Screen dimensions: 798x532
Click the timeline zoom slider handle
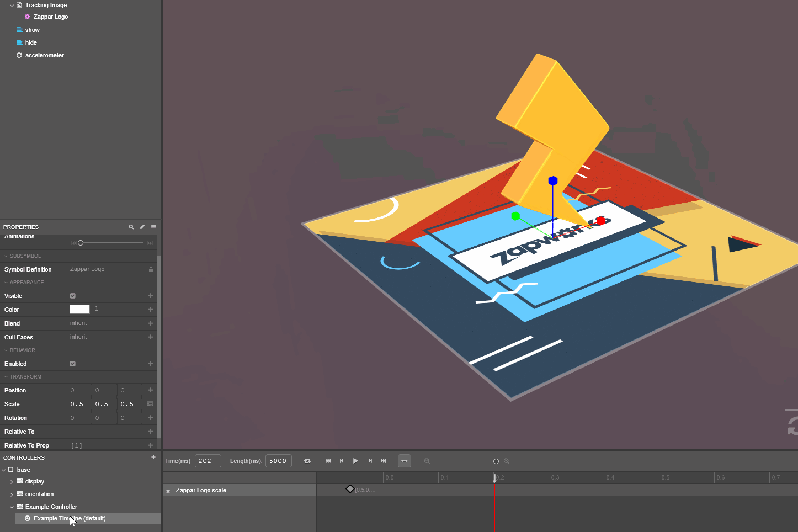pos(496,461)
